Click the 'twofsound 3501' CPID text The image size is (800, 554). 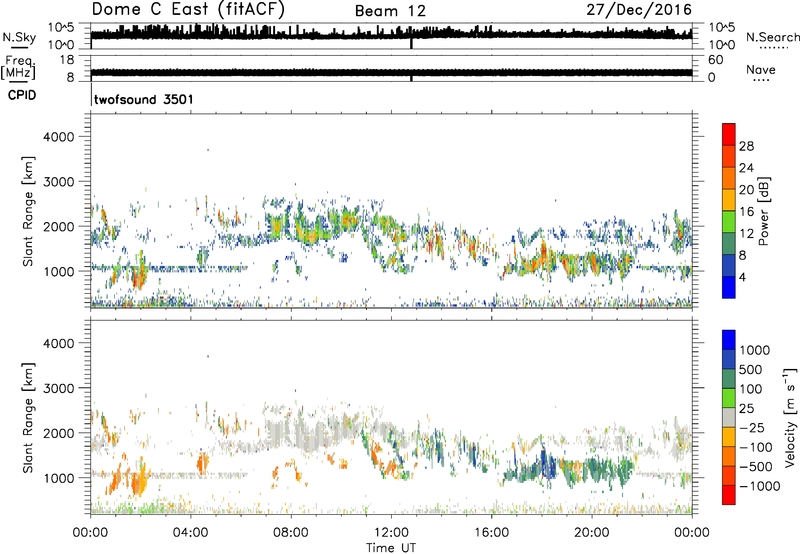(x=144, y=99)
